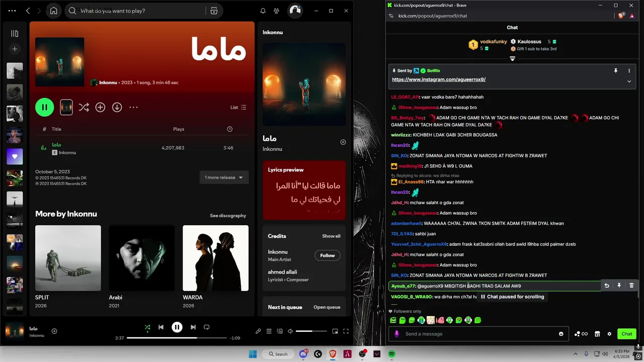Open Spotify profile avatar menu

[295, 11]
